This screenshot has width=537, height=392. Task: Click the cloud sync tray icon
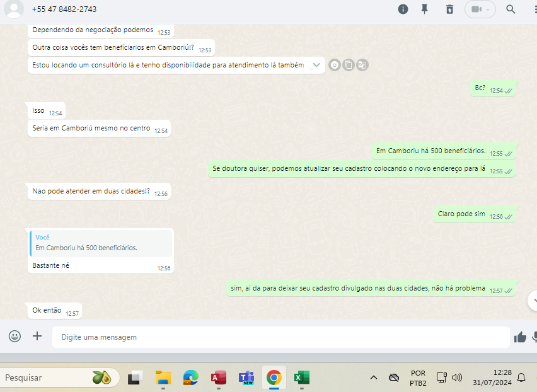click(x=394, y=378)
